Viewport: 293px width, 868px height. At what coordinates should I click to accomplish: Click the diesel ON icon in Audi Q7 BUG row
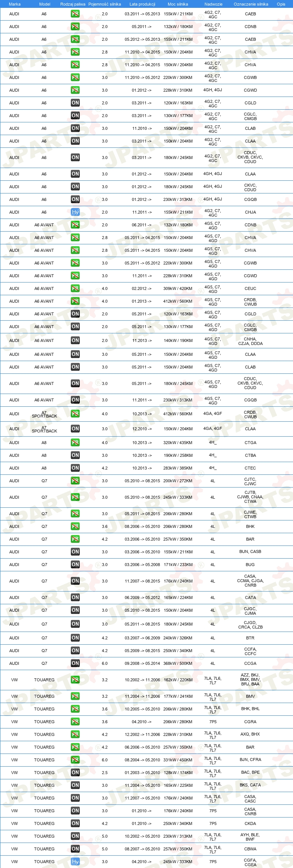click(75, 565)
